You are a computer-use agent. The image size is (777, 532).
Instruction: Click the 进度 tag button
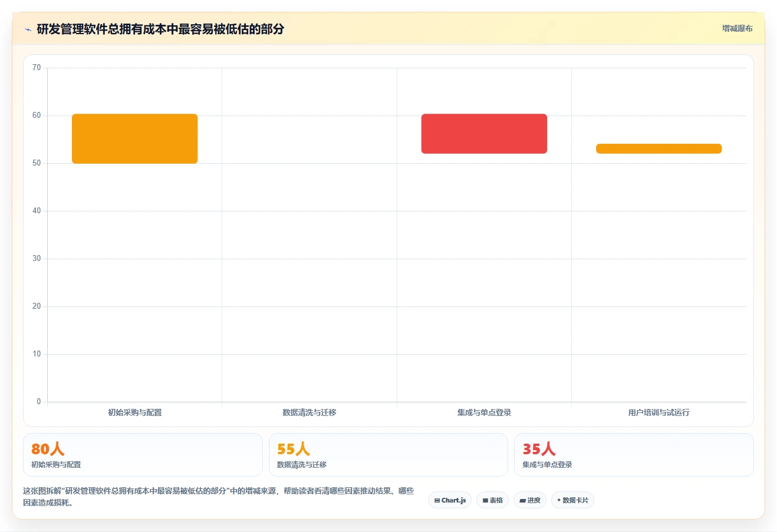(x=530, y=500)
